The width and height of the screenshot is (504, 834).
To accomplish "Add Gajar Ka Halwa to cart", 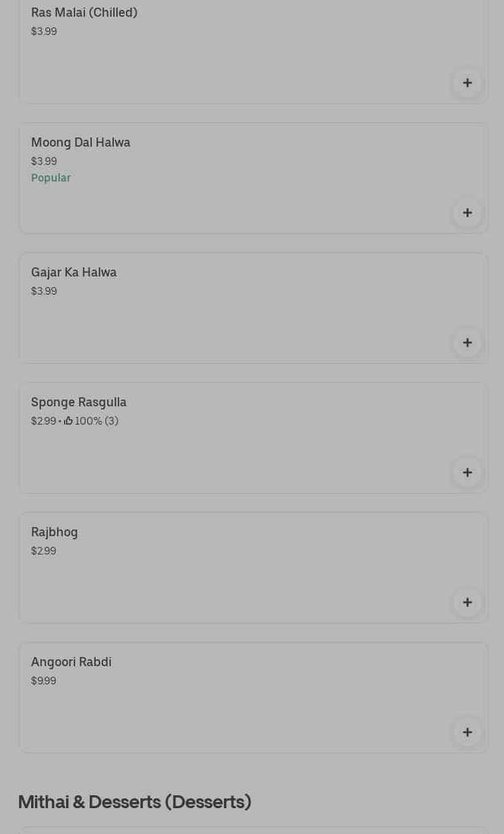I will 467,343.
